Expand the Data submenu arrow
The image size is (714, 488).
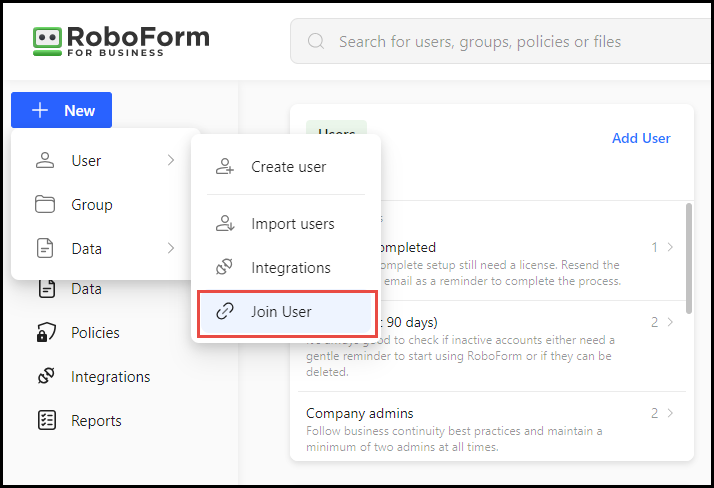[x=171, y=249]
